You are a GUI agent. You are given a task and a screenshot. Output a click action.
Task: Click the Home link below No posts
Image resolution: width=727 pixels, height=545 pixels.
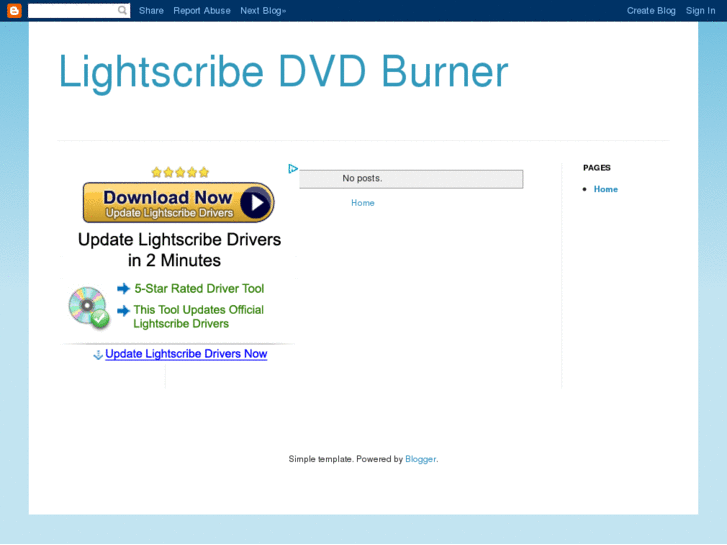(363, 203)
